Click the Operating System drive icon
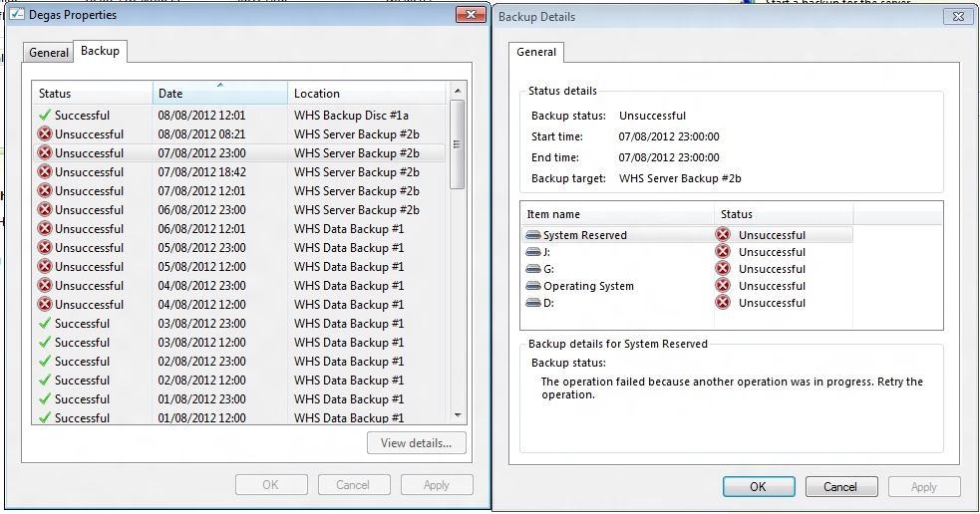980x514 pixels. pos(533,287)
